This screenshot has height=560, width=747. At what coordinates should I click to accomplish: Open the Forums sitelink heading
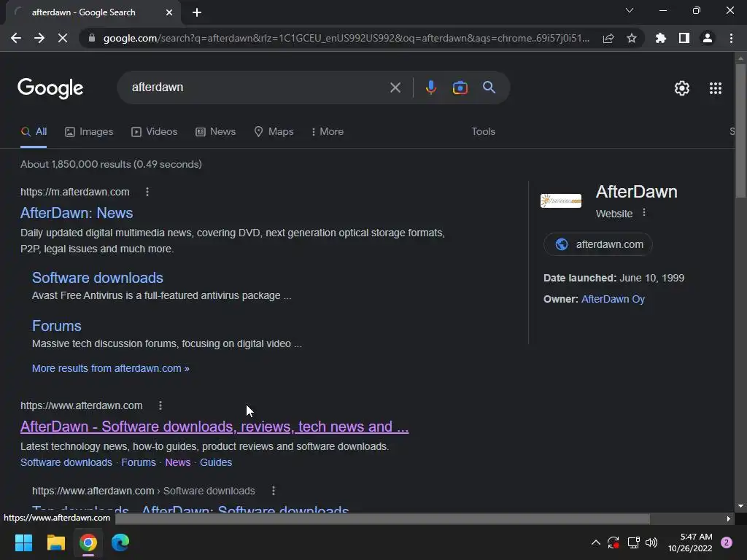[57, 326]
